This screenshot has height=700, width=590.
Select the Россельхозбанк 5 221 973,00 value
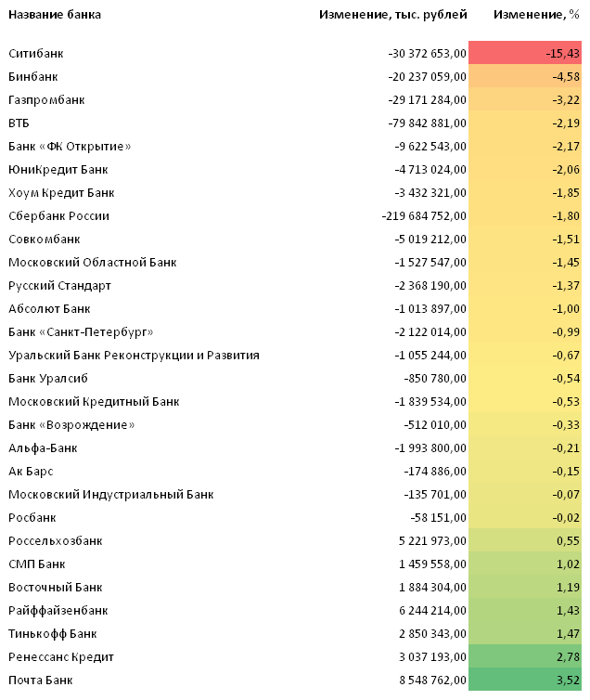point(432,541)
